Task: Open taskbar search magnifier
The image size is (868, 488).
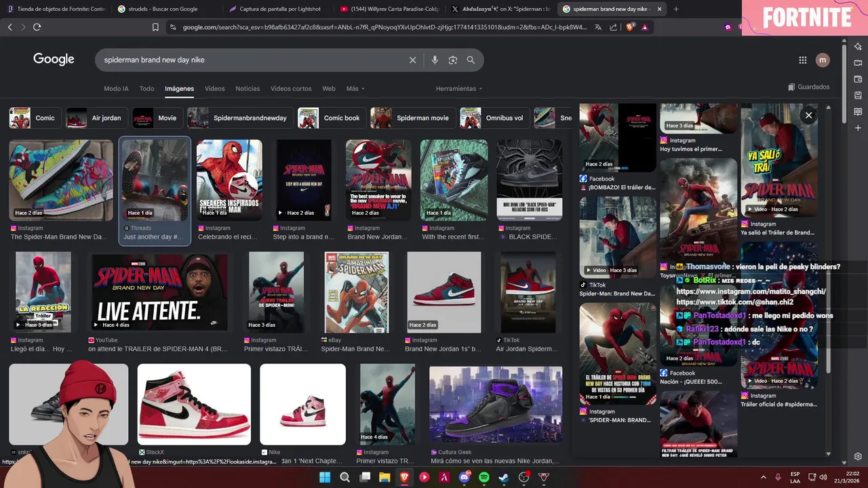Action: 344,477
